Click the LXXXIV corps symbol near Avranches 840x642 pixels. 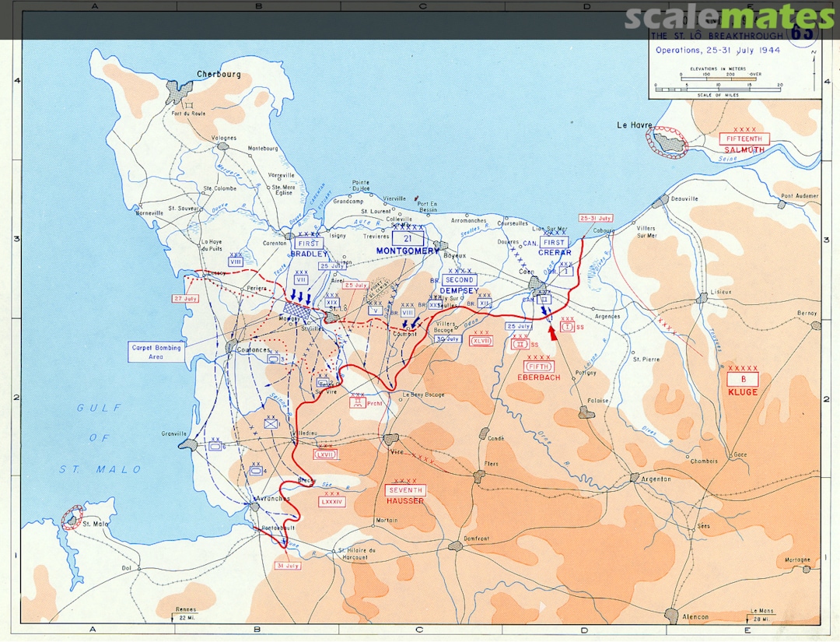coord(332,503)
